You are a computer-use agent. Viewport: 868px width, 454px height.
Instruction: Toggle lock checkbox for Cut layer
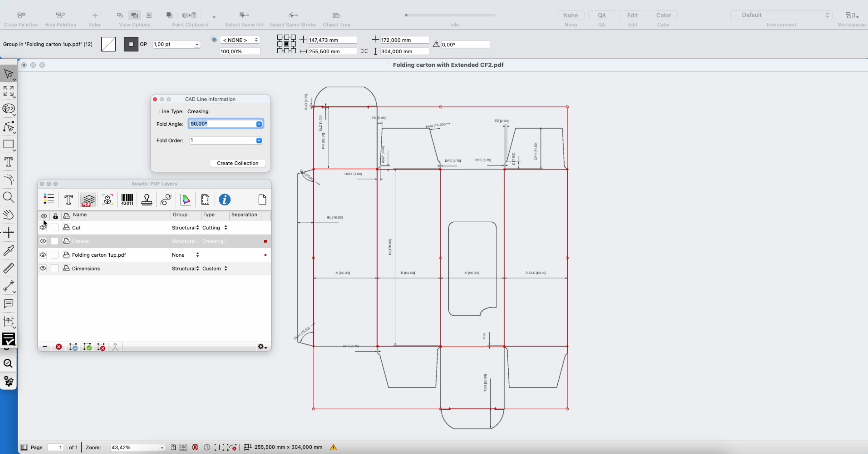[55, 228]
